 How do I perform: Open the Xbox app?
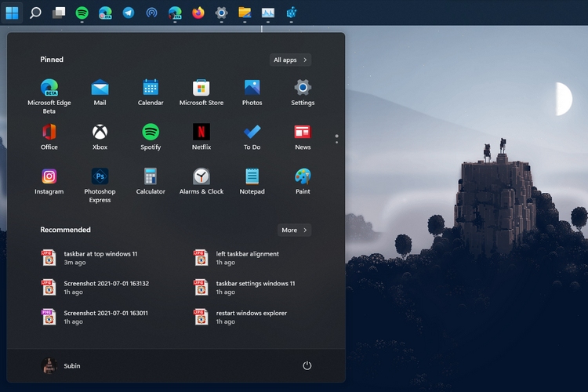tap(100, 132)
